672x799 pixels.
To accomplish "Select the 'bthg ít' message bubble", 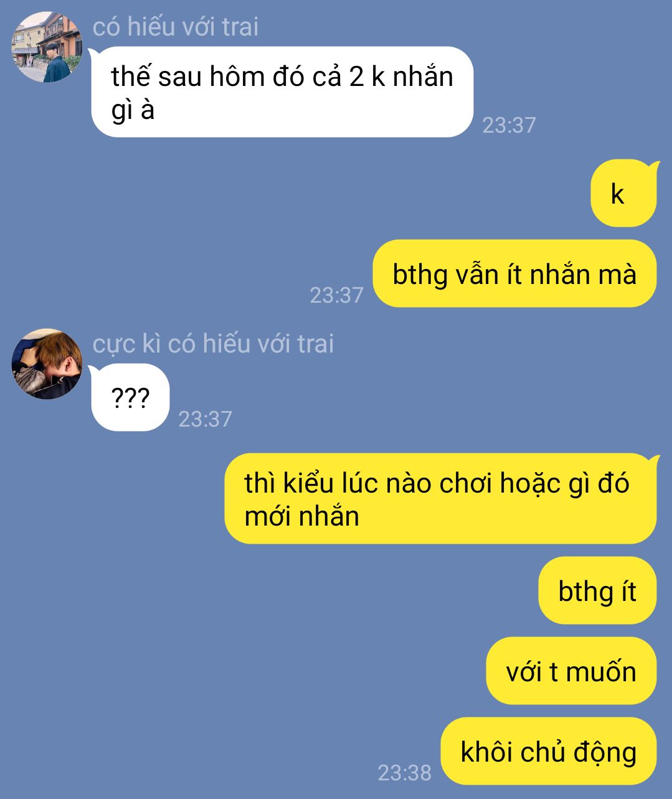I will coord(597,590).
